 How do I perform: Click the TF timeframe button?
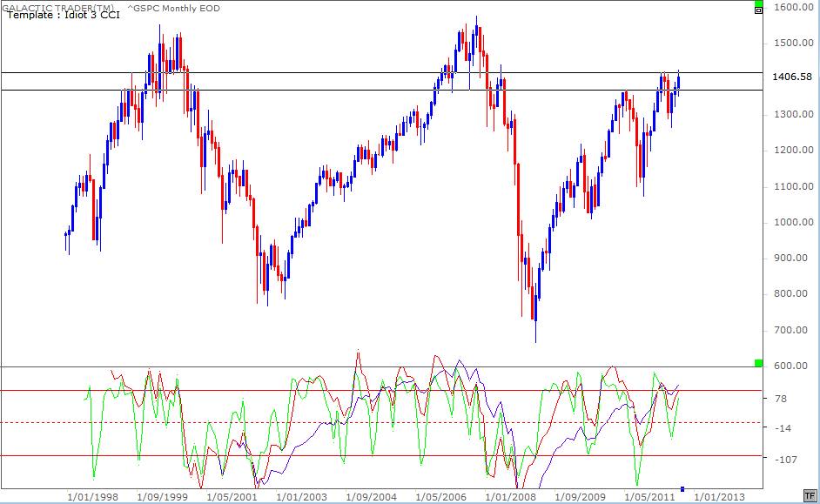pos(810,495)
